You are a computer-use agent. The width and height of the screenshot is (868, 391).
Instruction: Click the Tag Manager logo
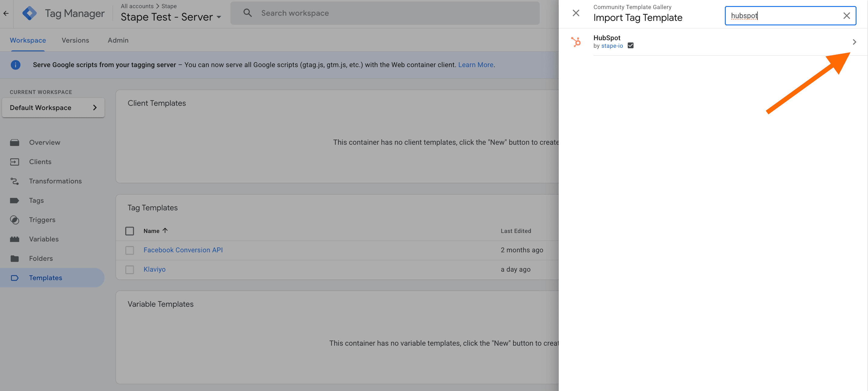[x=30, y=13]
